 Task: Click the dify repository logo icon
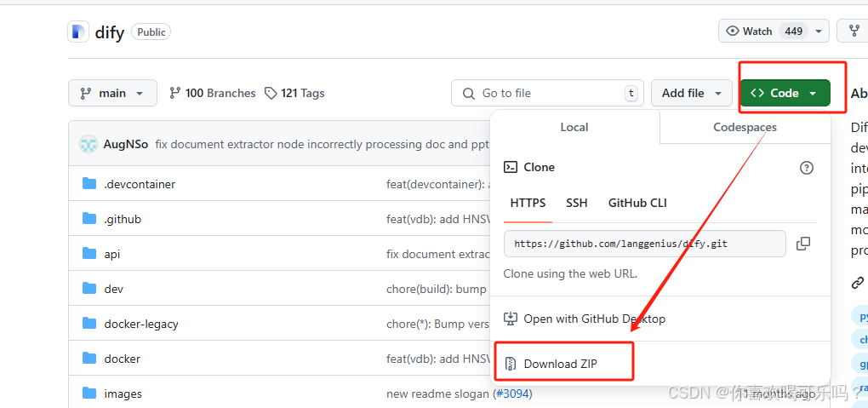point(78,32)
